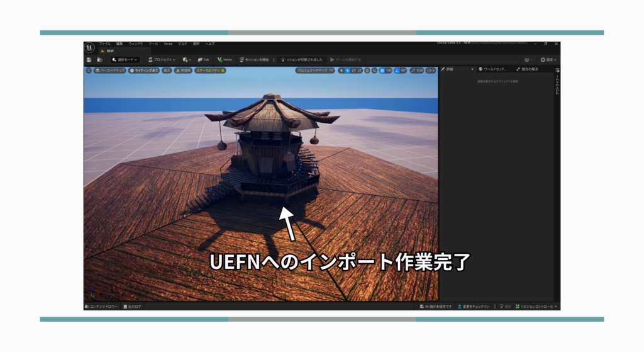
Task: Open the 選択モード dropdown
Action: coord(125,60)
